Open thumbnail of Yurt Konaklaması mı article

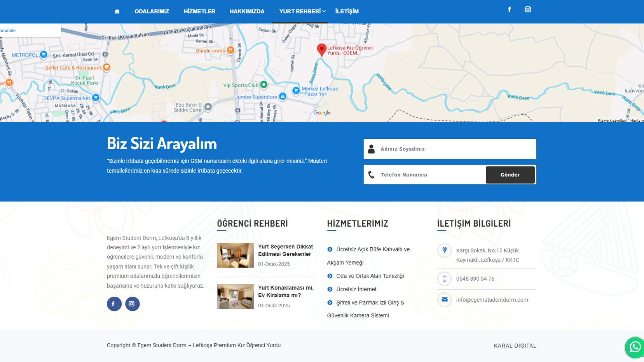click(x=235, y=296)
